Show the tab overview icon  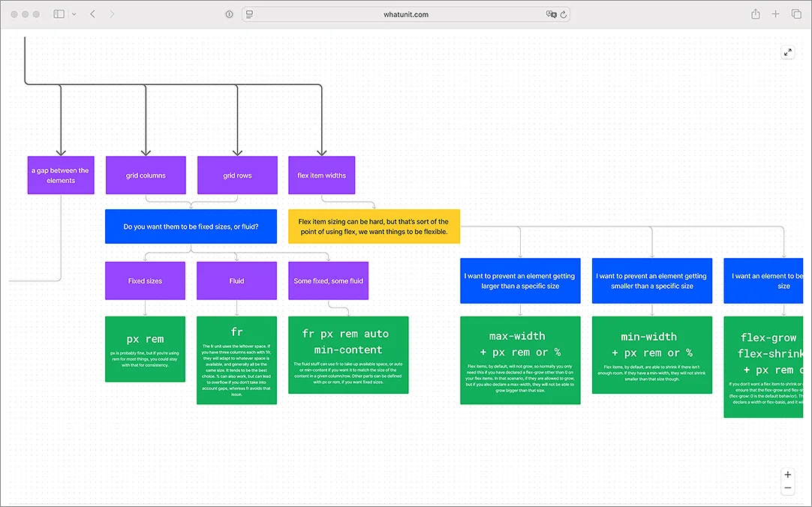(x=796, y=14)
